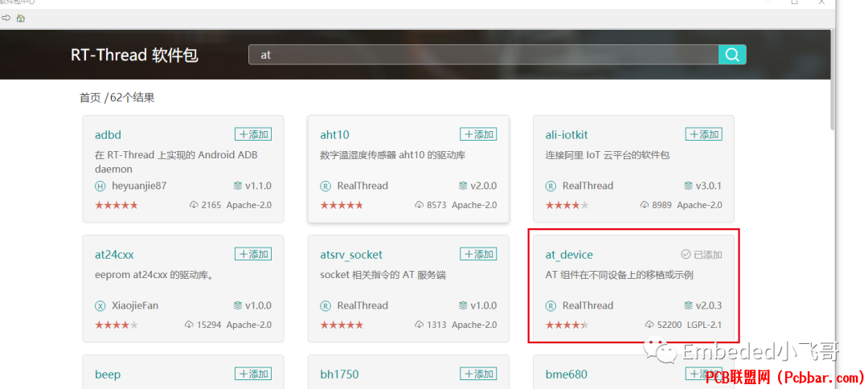Click the window maximize button
Screen dimensions: 868x389
(x=794, y=2)
